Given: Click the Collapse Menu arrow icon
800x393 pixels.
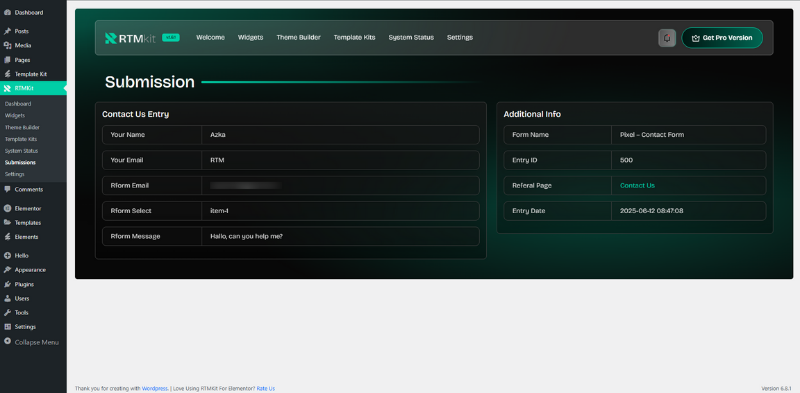Looking at the screenshot, I should coord(7,341).
